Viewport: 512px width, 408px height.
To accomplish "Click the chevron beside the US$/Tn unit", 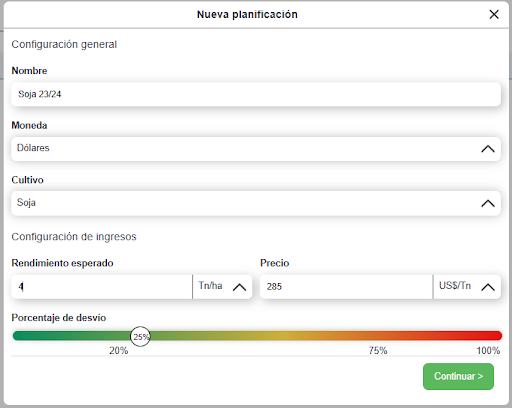I will point(488,287).
